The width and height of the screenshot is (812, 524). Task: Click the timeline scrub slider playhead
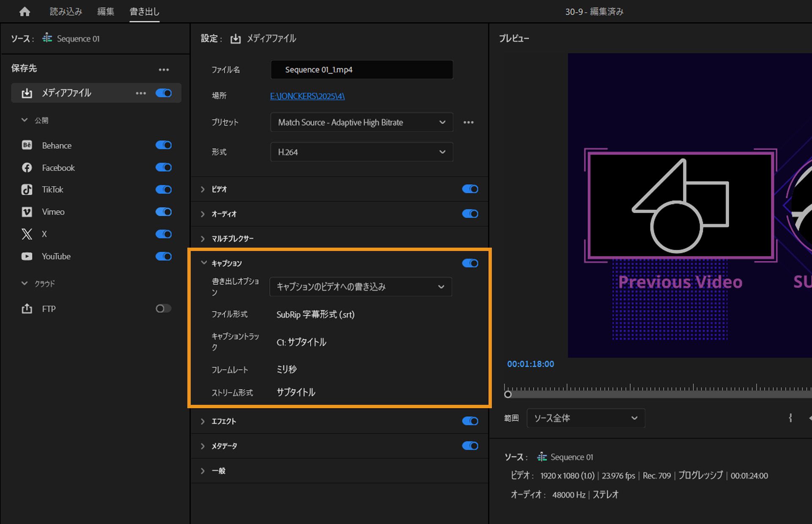coord(507,394)
